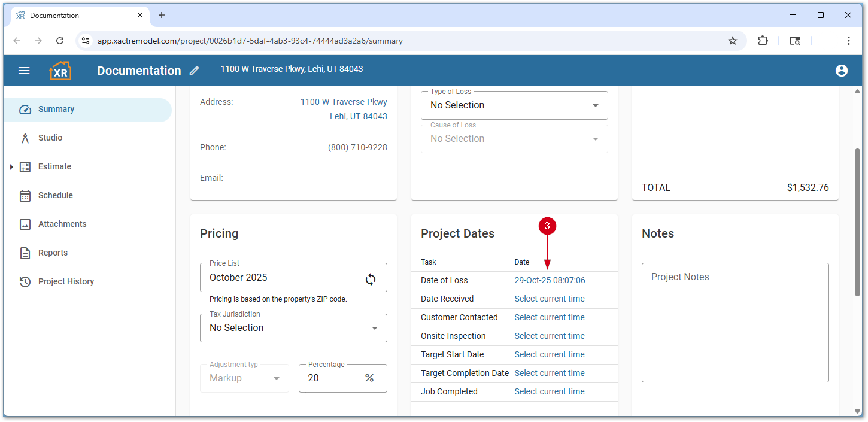Click the Date of Loss timestamp value
This screenshot has height=422, width=868.
[550, 280]
